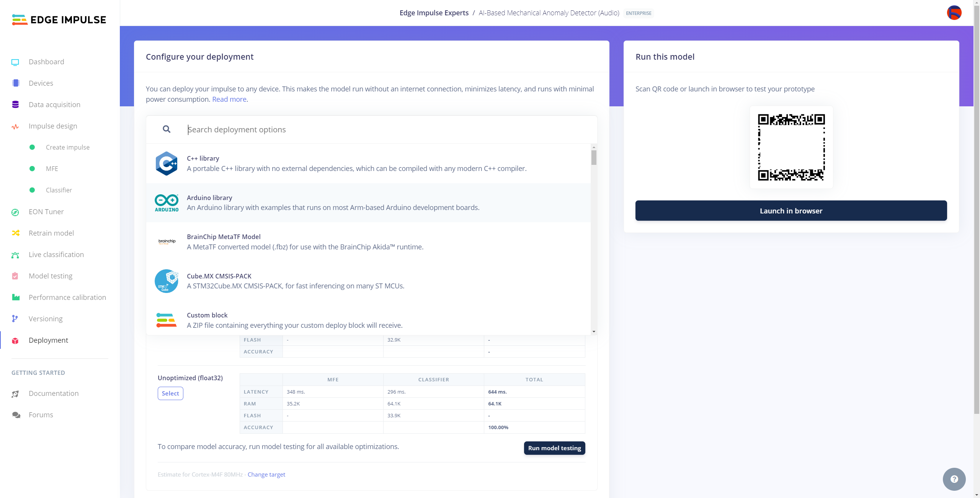Click the Edge Impulse logo
The image size is (980, 498).
click(59, 20)
